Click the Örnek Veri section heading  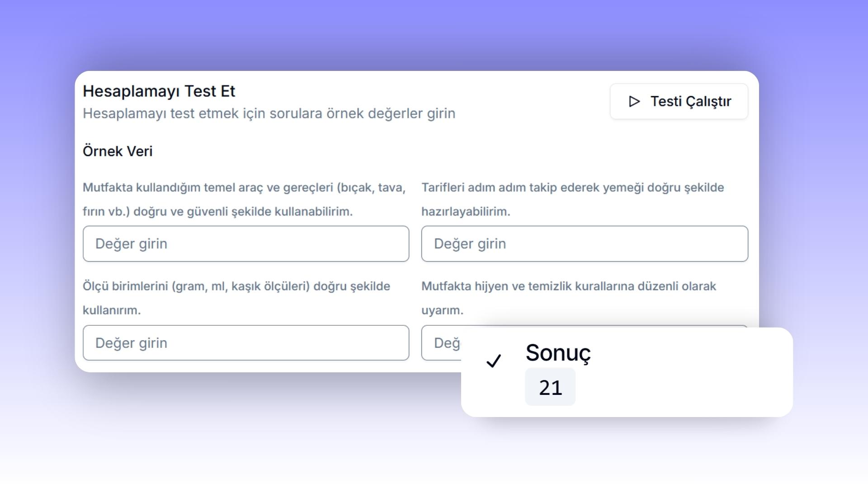coord(118,151)
